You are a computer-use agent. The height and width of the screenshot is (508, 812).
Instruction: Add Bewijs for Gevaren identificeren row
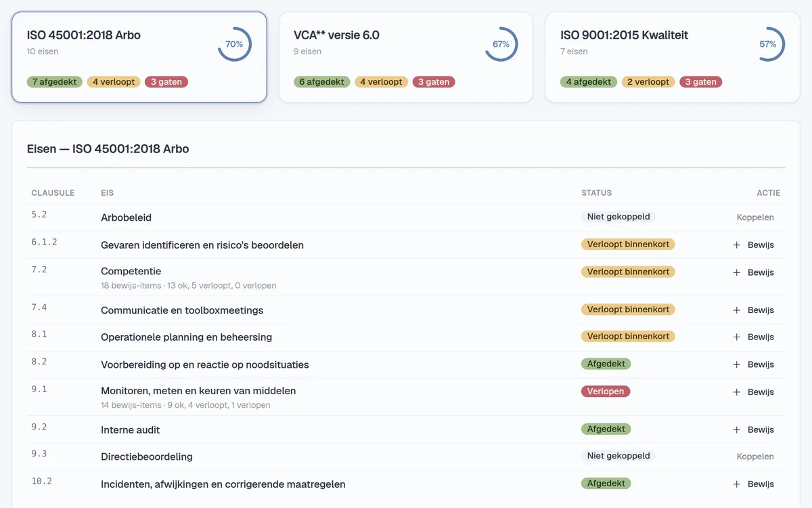tap(754, 245)
